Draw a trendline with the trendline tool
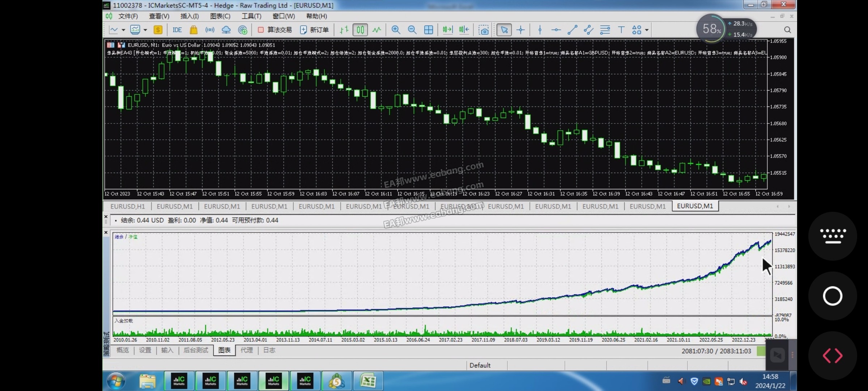868x391 pixels. [x=572, y=30]
